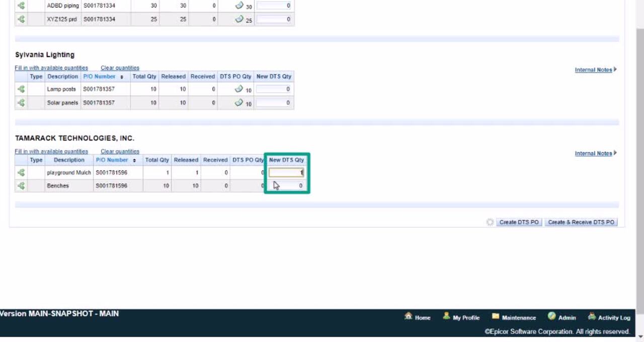Image resolution: width=644 pixels, height=342 pixels.
Task: Click the green icon in ADBD piping row
Action: (x=21, y=6)
